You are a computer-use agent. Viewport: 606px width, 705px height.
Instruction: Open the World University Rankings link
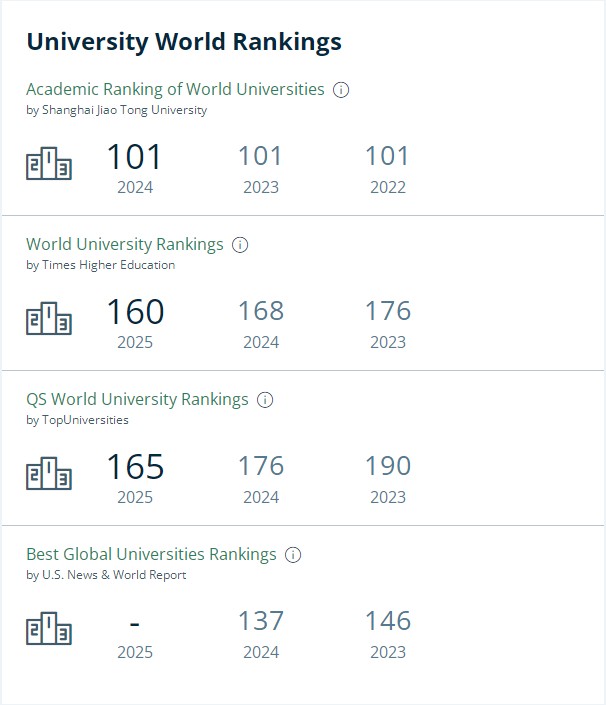[x=125, y=244]
